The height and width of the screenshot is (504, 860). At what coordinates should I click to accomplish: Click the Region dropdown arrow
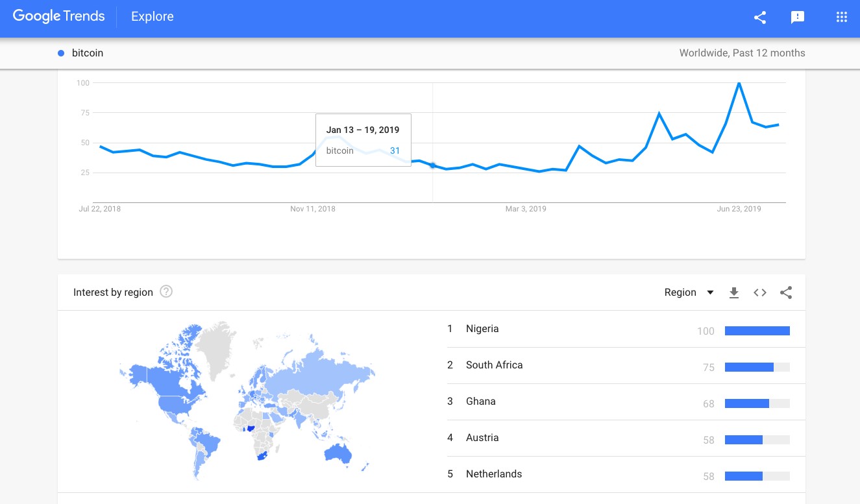coord(710,293)
